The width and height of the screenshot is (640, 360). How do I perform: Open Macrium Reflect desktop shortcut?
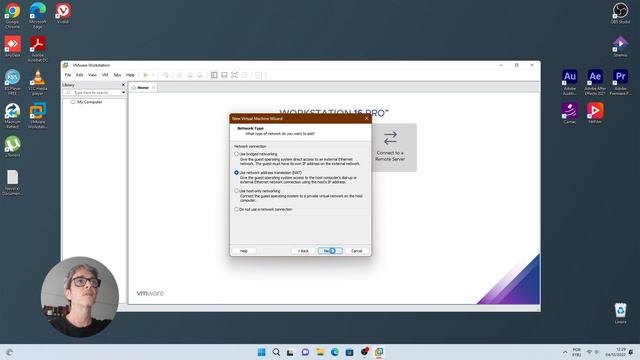12,116
